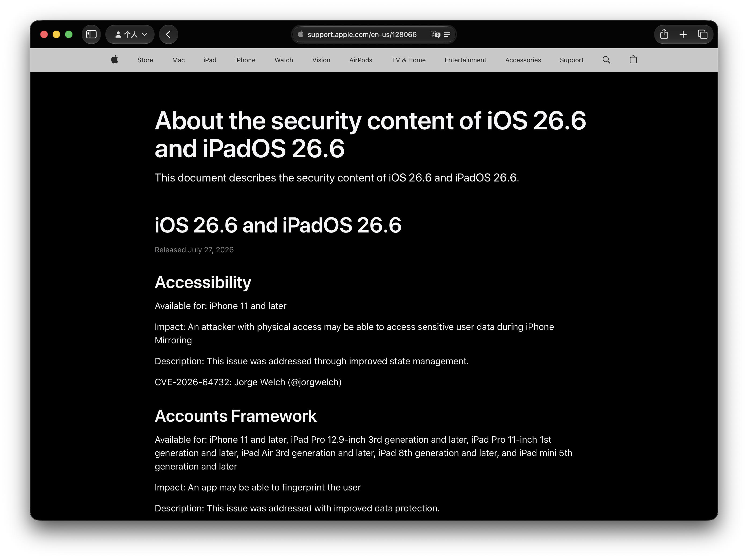Open the iPhone navigation item
The image size is (748, 560).
245,60
